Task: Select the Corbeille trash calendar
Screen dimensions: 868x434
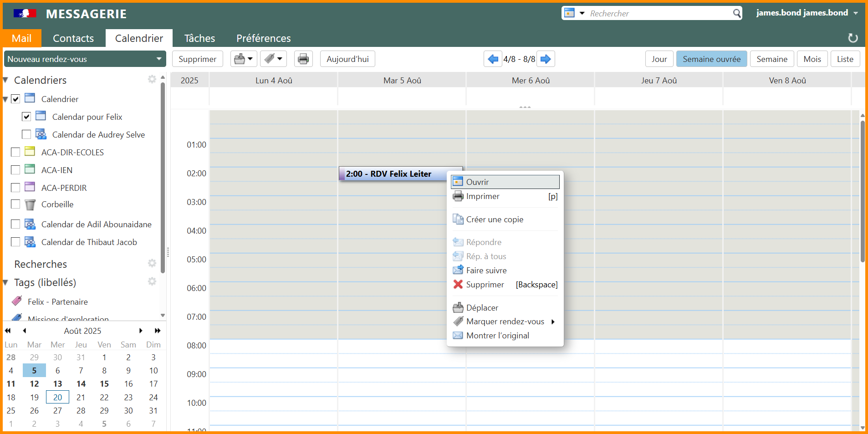Action: coord(57,204)
